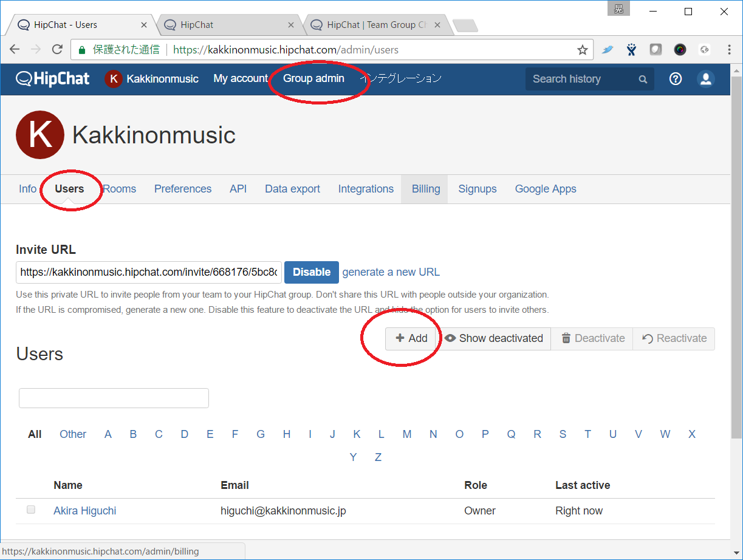Open My account in the header
The width and height of the screenshot is (743, 560).
pos(241,78)
